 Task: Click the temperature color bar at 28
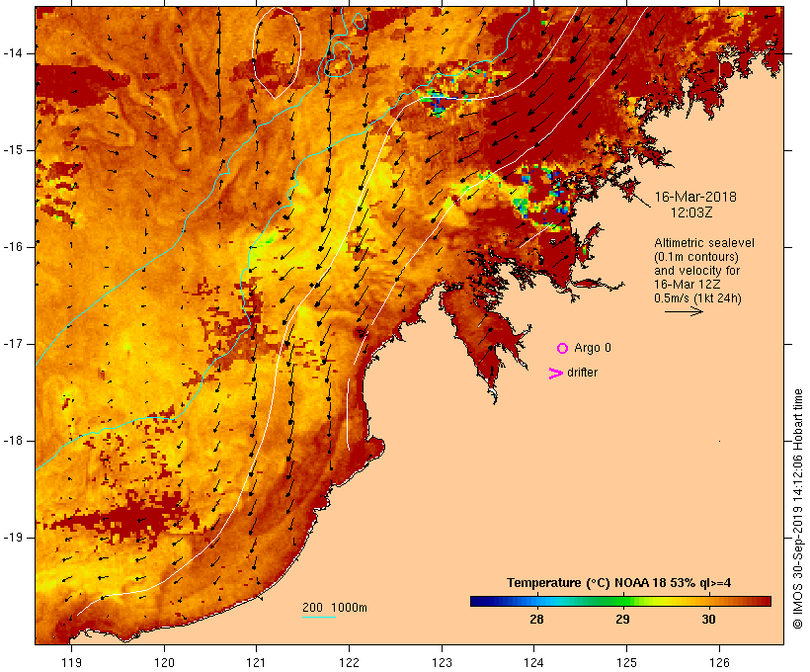[536, 601]
